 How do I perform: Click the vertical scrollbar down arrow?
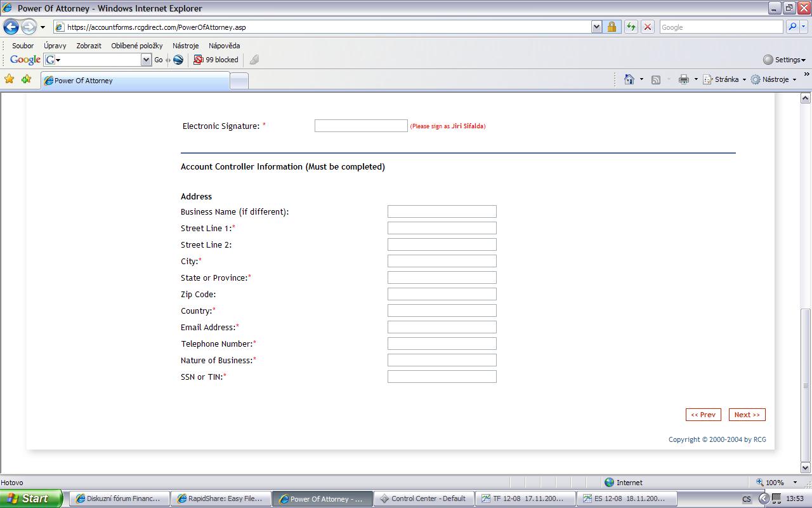[806, 468]
